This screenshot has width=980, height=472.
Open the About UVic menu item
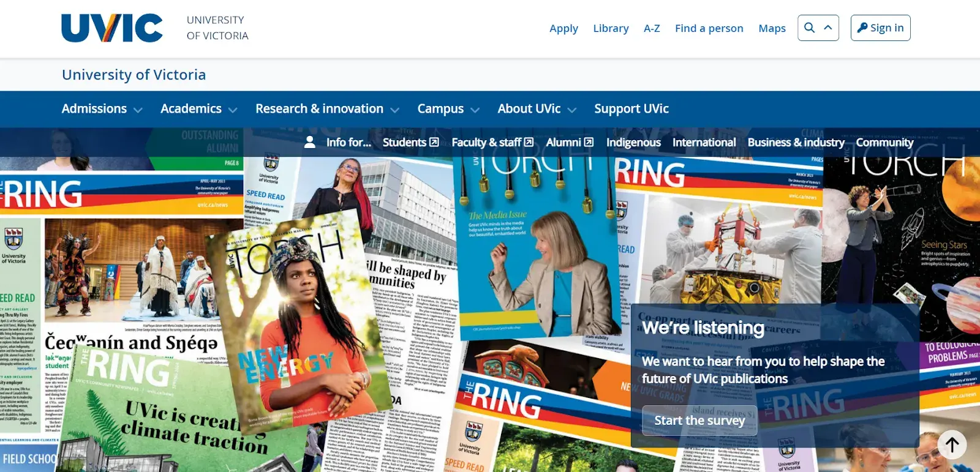[x=529, y=109]
